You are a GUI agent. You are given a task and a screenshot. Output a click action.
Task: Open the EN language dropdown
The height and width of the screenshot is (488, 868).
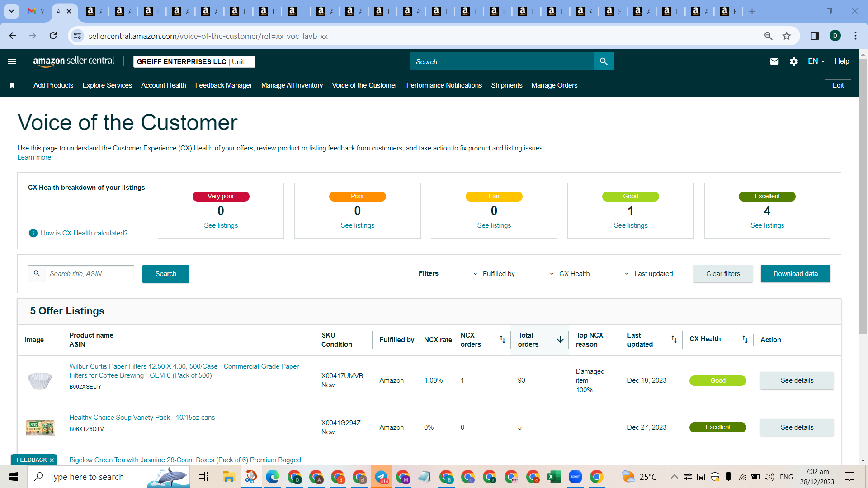816,61
